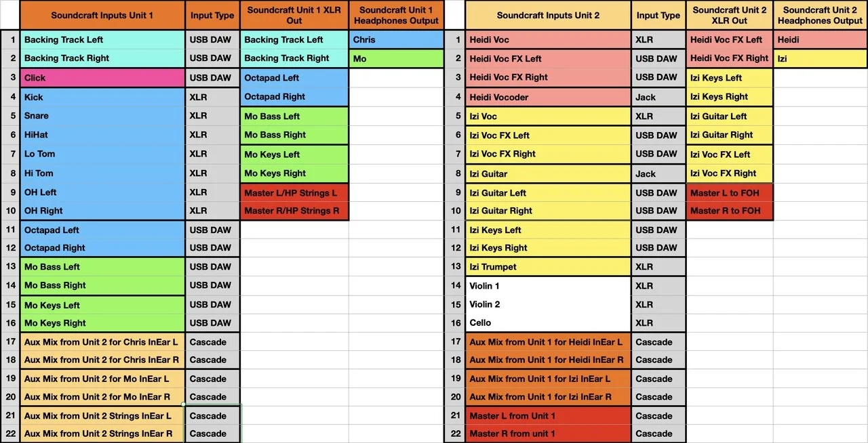Click the "Cello" cell
This screenshot has height=443, width=868.
pyautogui.click(x=548, y=323)
